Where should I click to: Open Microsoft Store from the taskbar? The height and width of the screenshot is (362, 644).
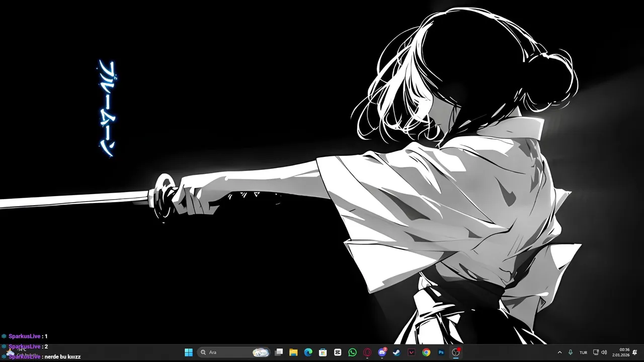click(x=323, y=352)
